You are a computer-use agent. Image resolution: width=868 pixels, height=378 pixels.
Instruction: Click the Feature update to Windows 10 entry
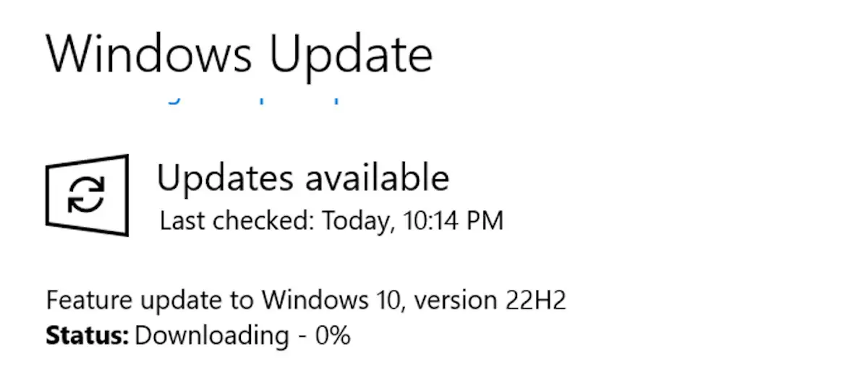(x=306, y=299)
